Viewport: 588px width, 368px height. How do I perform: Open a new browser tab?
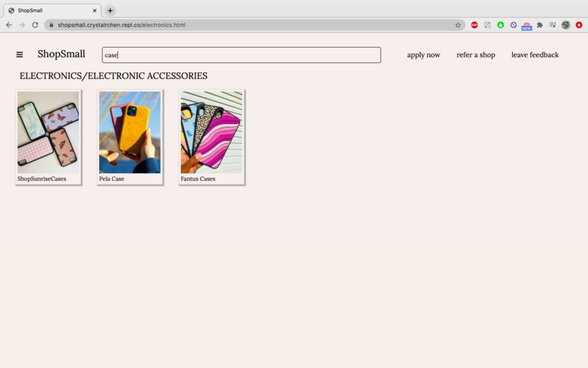tap(110, 10)
